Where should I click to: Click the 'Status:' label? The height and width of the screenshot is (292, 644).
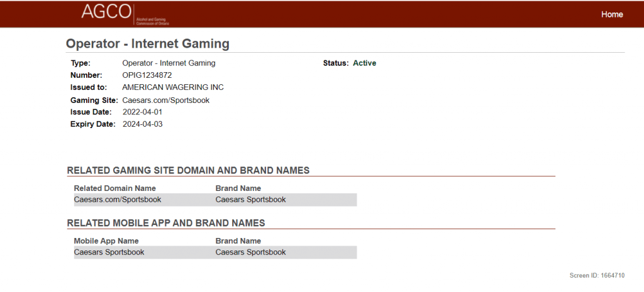pyautogui.click(x=336, y=63)
